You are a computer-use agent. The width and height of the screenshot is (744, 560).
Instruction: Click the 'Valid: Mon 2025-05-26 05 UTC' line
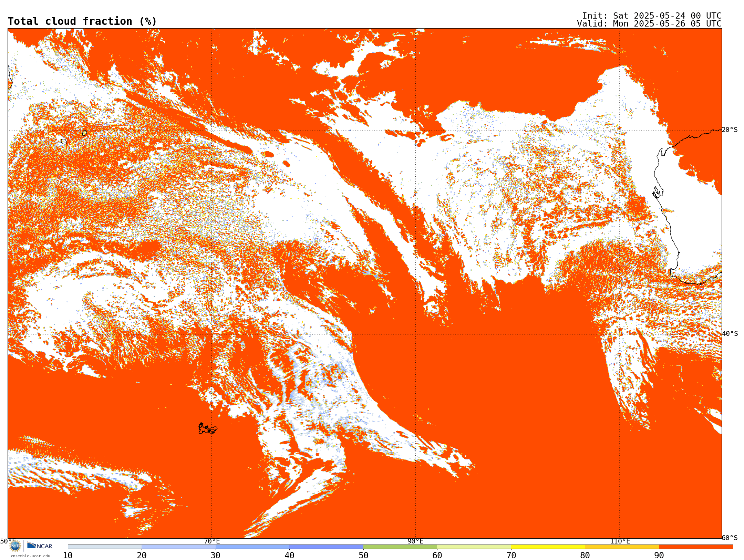click(x=649, y=24)
